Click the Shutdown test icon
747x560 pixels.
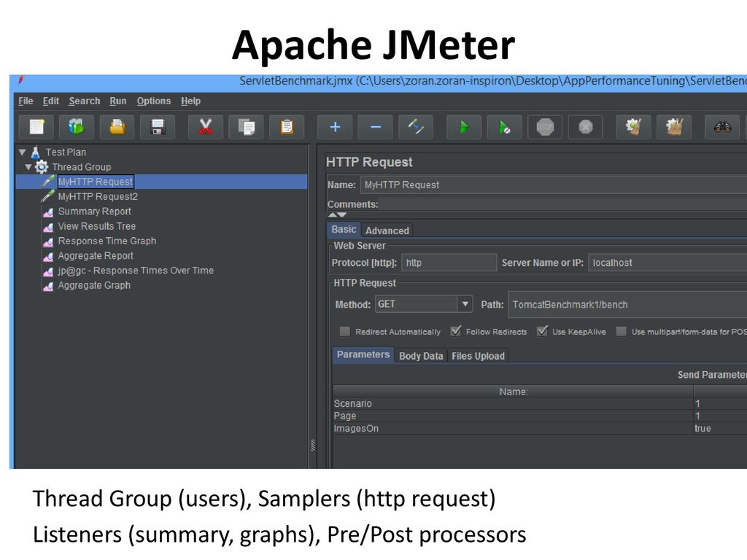click(586, 127)
